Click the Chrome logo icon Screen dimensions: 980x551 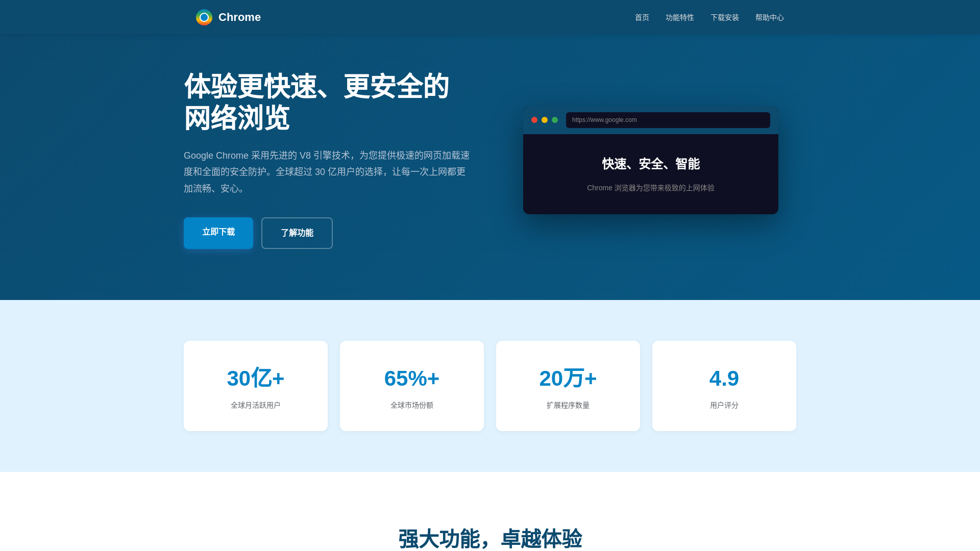pyautogui.click(x=204, y=17)
